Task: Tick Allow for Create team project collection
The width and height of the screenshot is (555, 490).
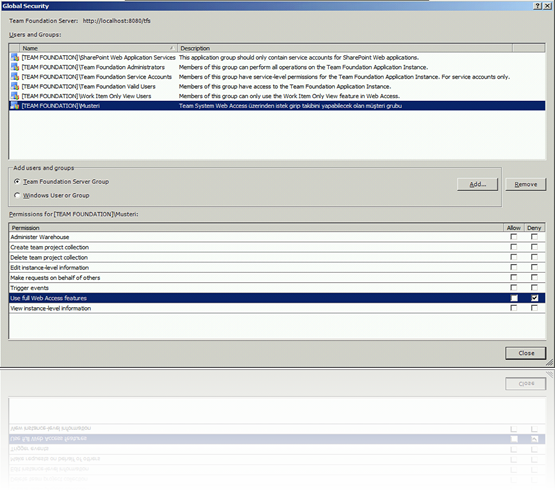Action: (x=514, y=247)
